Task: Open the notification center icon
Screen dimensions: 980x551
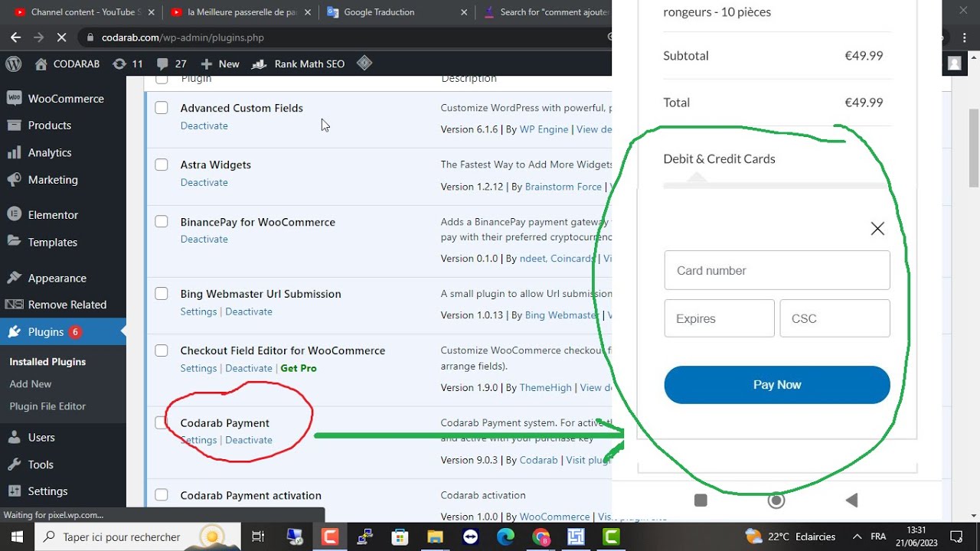Action: 956,536
